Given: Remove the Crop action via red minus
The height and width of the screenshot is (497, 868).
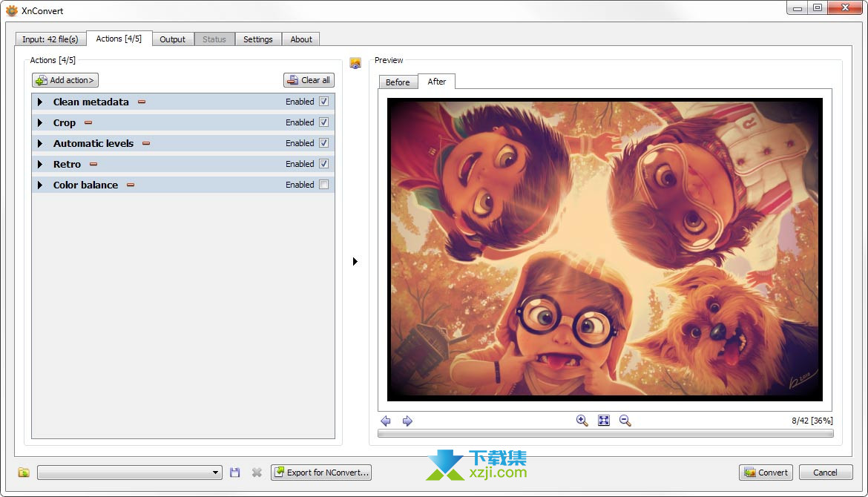Looking at the screenshot, I should tap(88, 122).
